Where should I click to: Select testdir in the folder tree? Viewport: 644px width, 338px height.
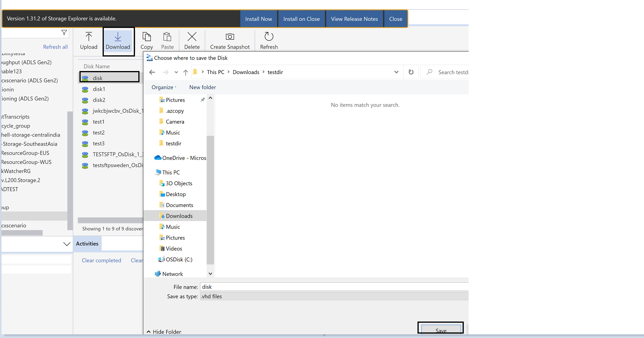click(x=173, y=144)
